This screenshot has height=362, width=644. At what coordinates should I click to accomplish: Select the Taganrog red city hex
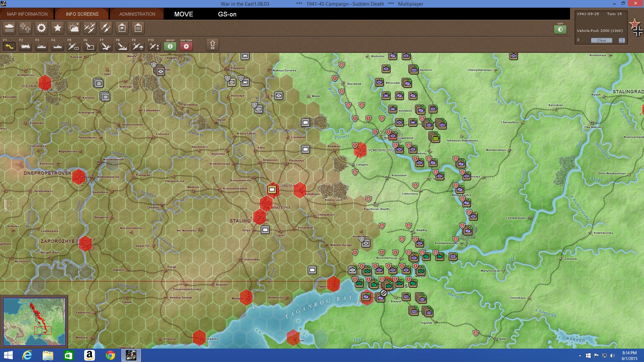(333, 284)
